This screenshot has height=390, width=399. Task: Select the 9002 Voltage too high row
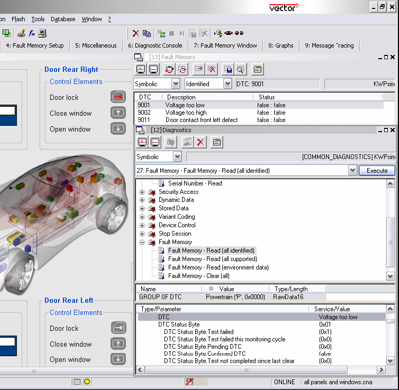[x=260, y=113]
